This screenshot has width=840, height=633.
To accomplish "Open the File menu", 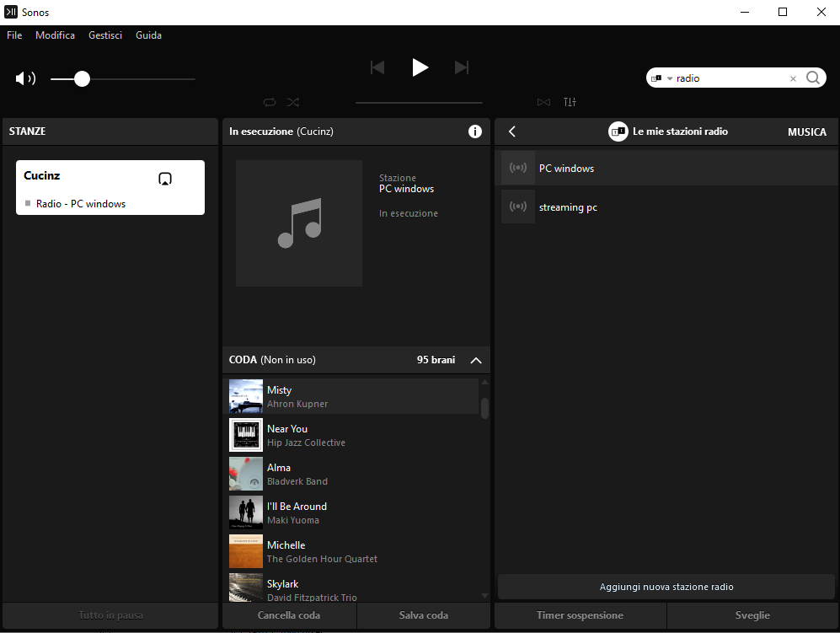I will (14, 35).
